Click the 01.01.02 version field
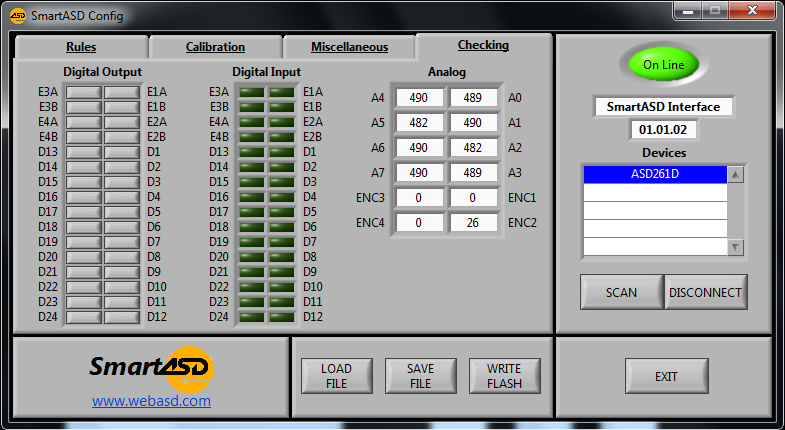This screenshot has height=430, width=785. tap(663, 130)
